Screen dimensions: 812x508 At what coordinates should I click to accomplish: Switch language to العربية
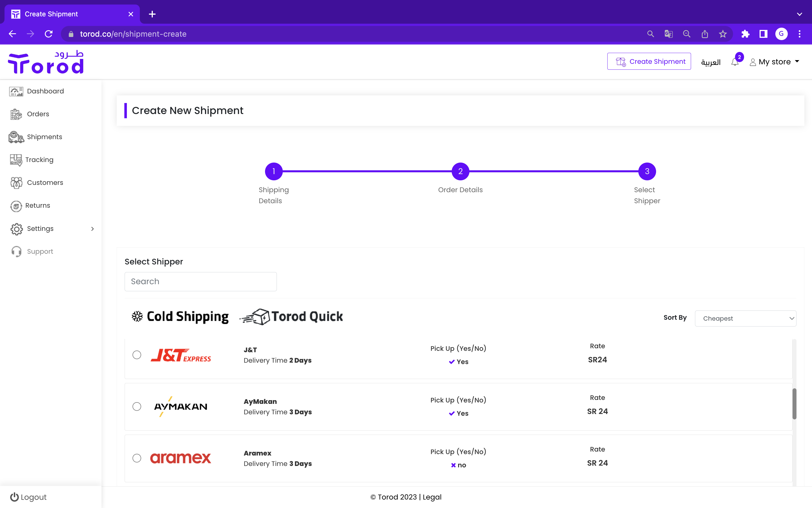click(711, 62)
